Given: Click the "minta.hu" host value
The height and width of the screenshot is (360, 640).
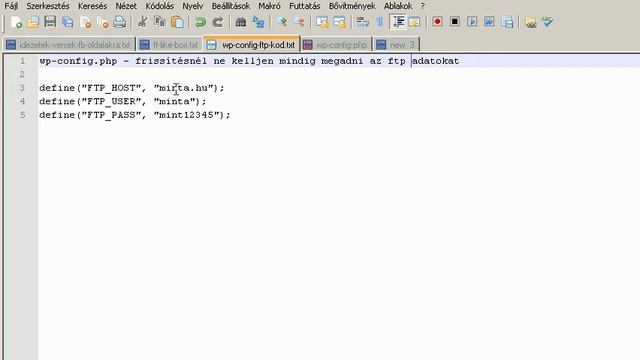Looking at the screenshot, I should coord(183,88).
